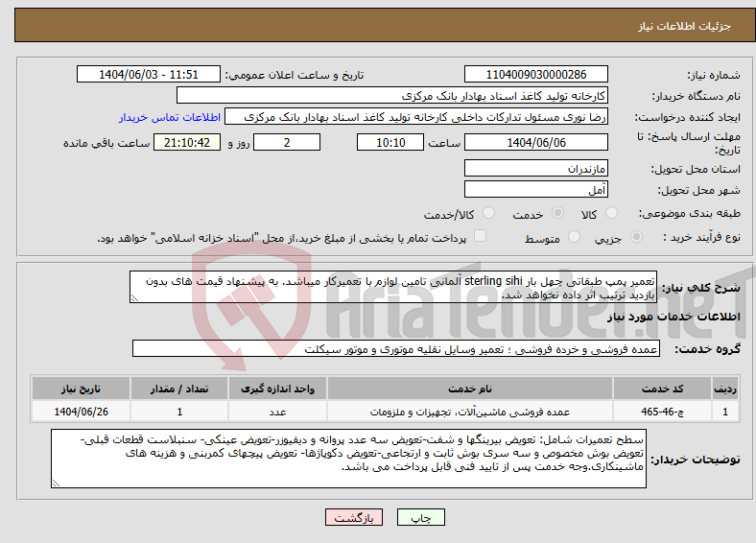Screen dimensions: 756x543
Task: Click the buyer notes resize handle
Action: 56,483
